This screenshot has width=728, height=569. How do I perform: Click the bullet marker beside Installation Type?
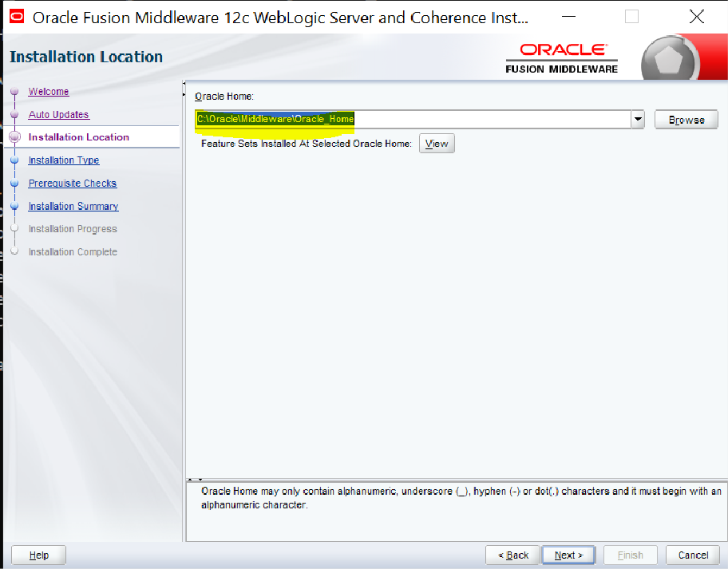pos(14,160)
